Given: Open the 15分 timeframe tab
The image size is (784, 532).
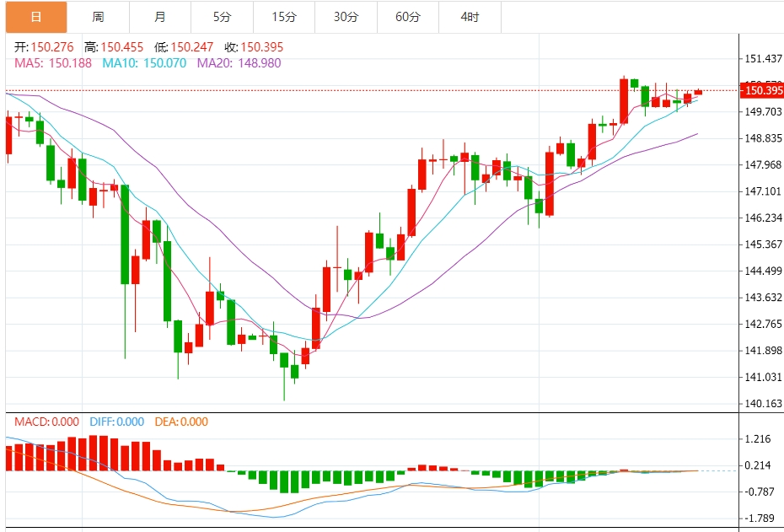Looking at the screenshot, I should coord(284,17).
